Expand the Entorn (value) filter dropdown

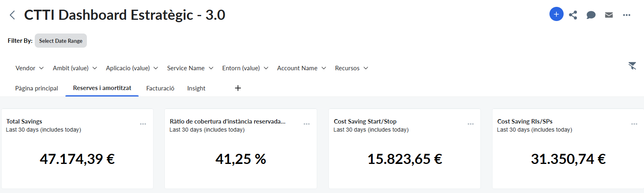click(x=245, y=68)
